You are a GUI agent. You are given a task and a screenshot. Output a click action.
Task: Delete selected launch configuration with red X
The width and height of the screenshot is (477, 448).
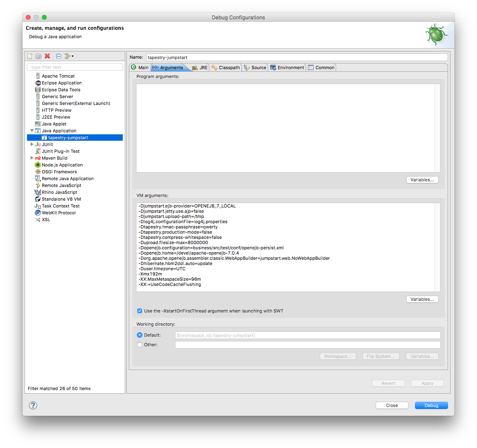[47, 56]
